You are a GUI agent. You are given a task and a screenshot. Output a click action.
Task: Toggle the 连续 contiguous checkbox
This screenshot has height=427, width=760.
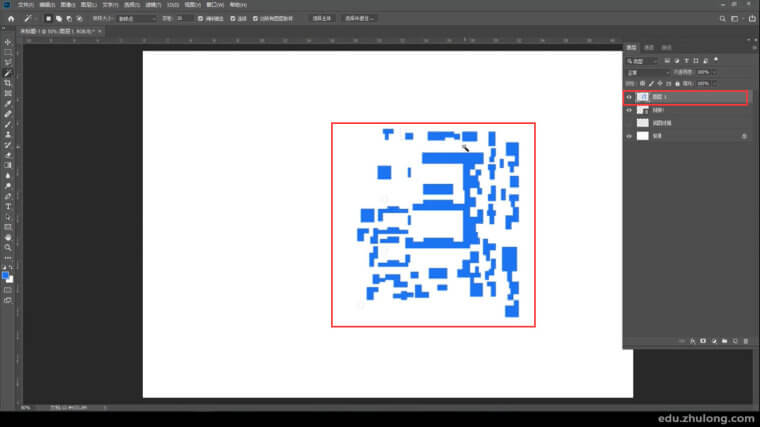click(x=233, y=18)
